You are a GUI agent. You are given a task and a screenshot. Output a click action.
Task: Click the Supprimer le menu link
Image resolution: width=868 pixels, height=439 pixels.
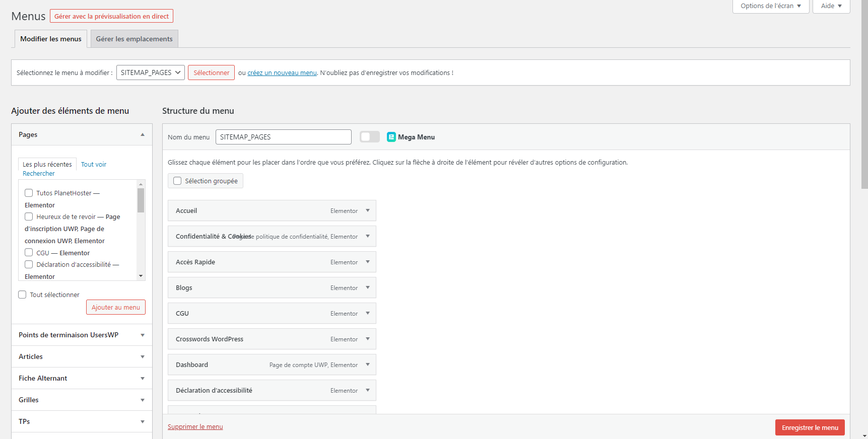click(x=195, y=426)
